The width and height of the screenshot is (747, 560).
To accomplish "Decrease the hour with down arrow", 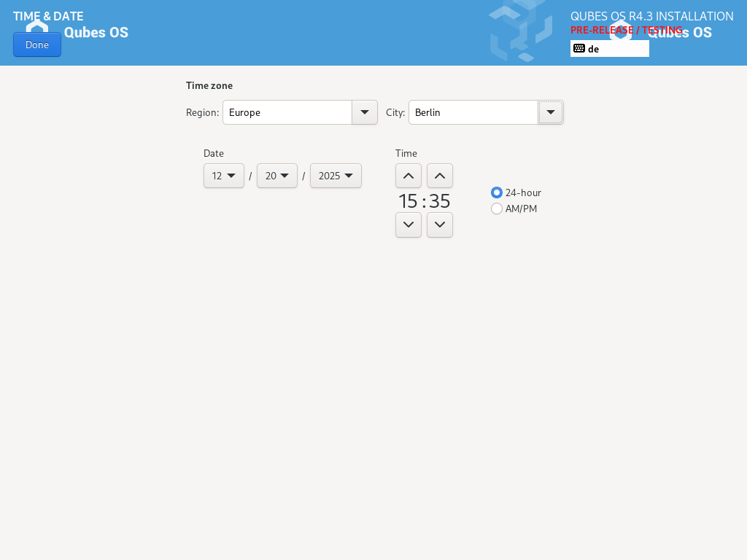I will (409, 225).
